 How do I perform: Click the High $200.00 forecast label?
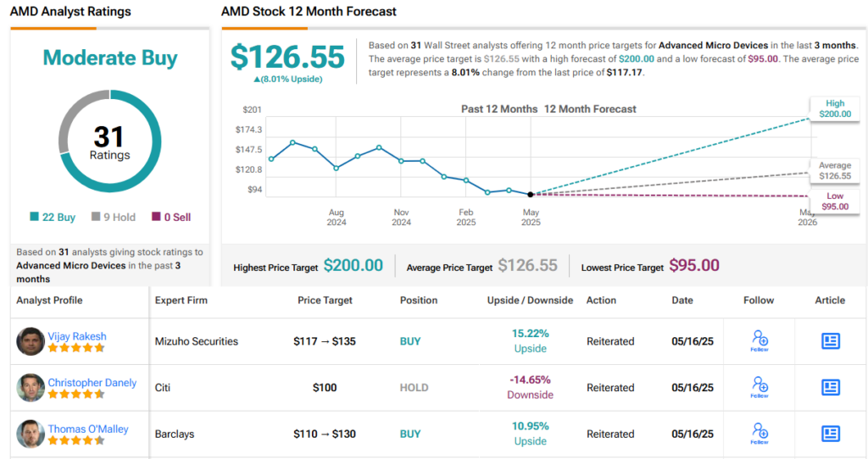pos(835,109)
